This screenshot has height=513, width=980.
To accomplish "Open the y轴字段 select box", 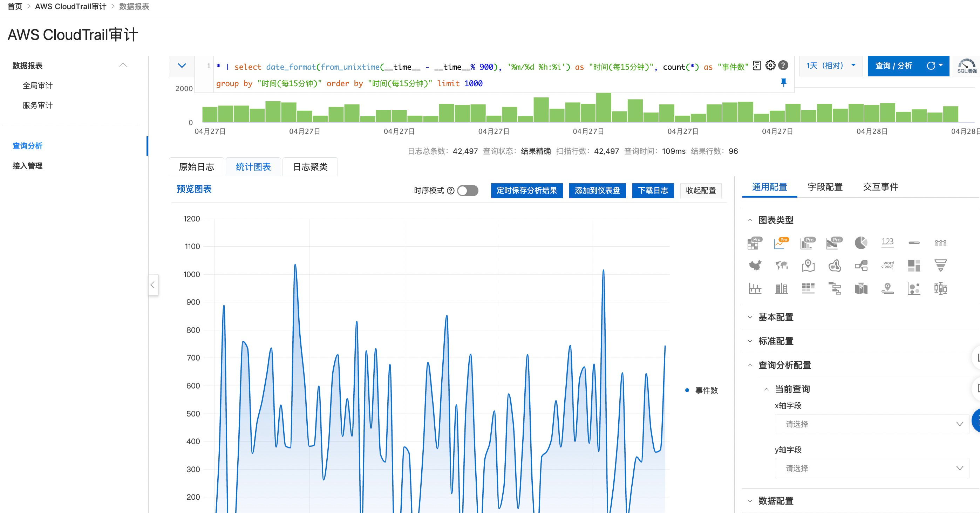I will tap(871, 468).
